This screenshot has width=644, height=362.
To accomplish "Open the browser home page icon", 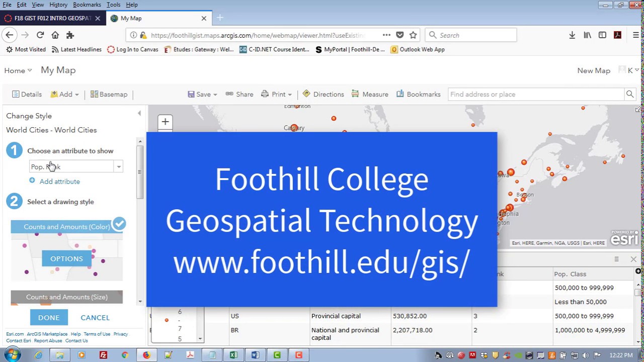I will pos(55,35).
